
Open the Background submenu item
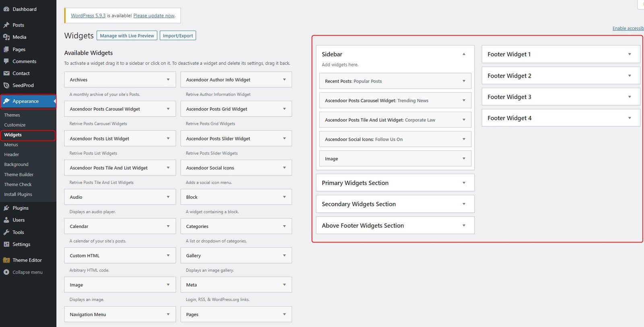click(16, 165)
